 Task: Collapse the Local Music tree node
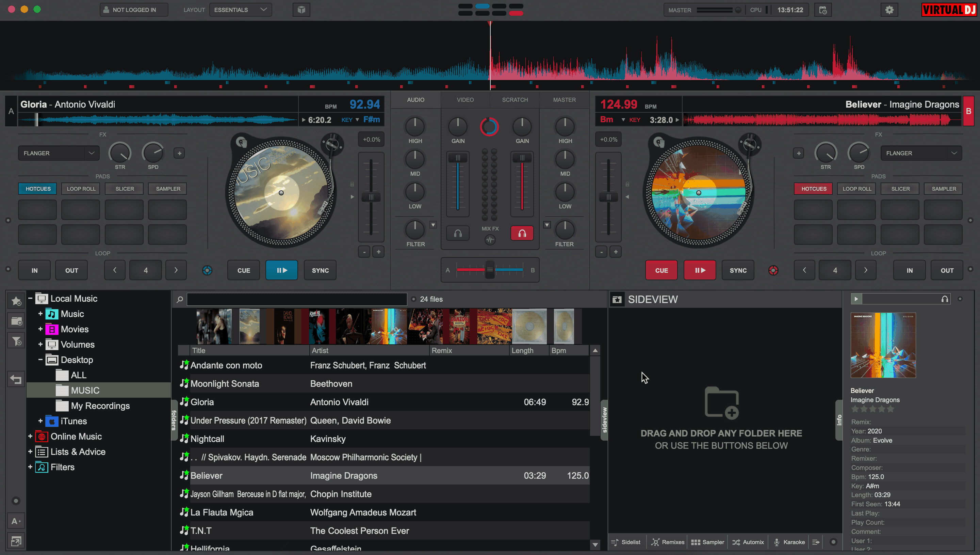click(30, 299)
